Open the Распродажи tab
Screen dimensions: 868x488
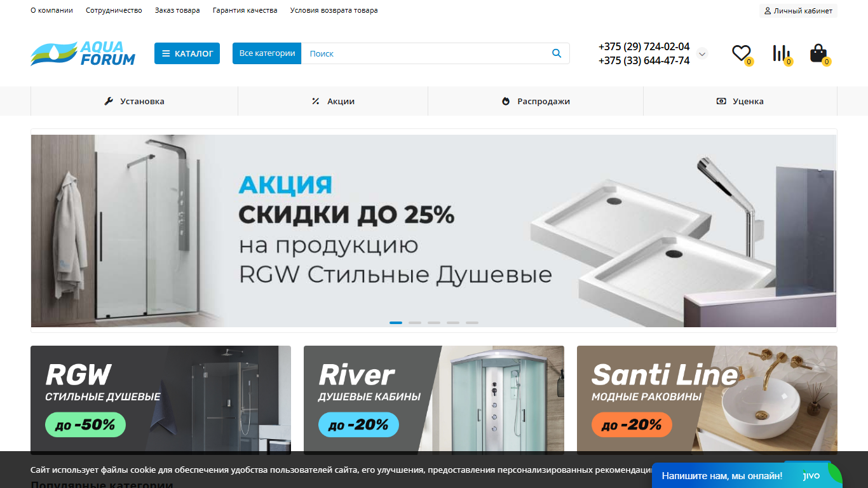tap(536, 101)
